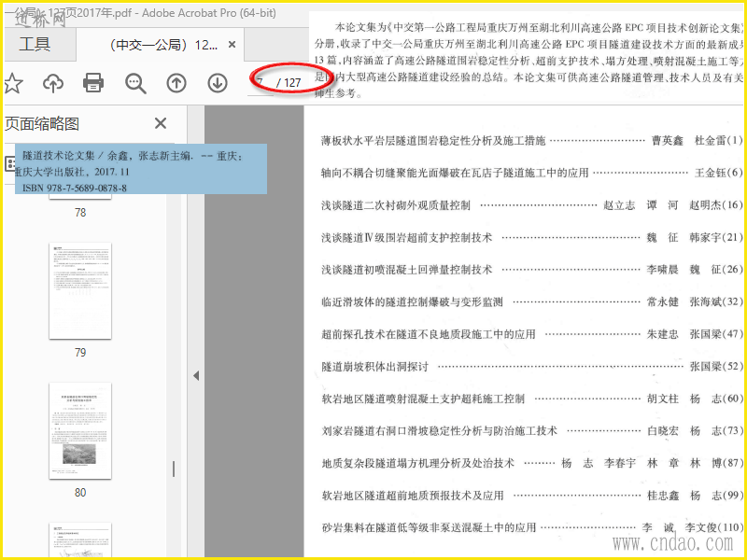747x560 pixels.
Task: Select page 80 thumbnail
Action: pyautogui.click(x=80, y=431)
